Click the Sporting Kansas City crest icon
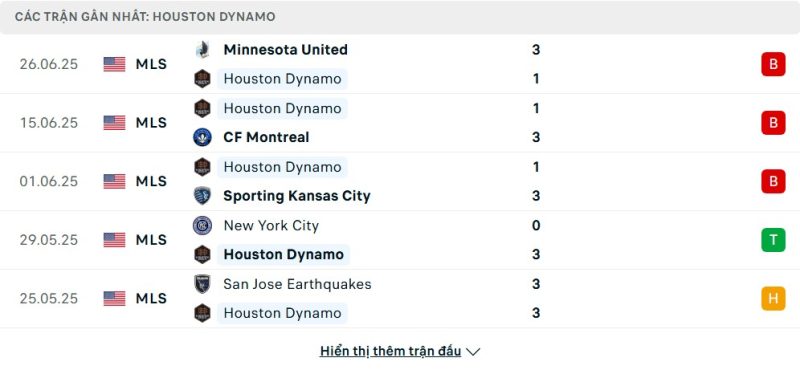800x374 pixels. click(x=203, y=196)
